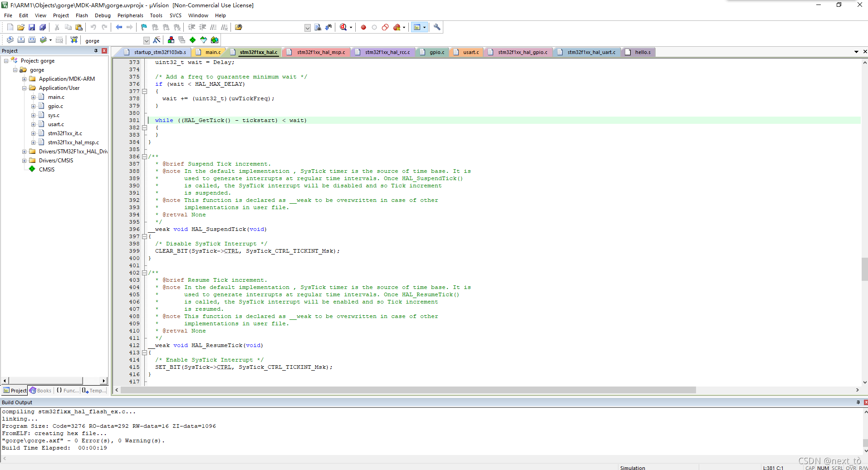Open Options for Target with the magic wand
The image size is (868, 470).
(x=157, y=40)
